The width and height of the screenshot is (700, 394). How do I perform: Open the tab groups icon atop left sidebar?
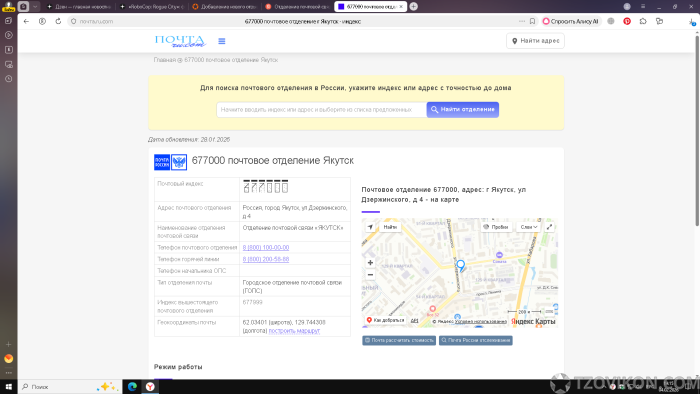pos(8,21)
